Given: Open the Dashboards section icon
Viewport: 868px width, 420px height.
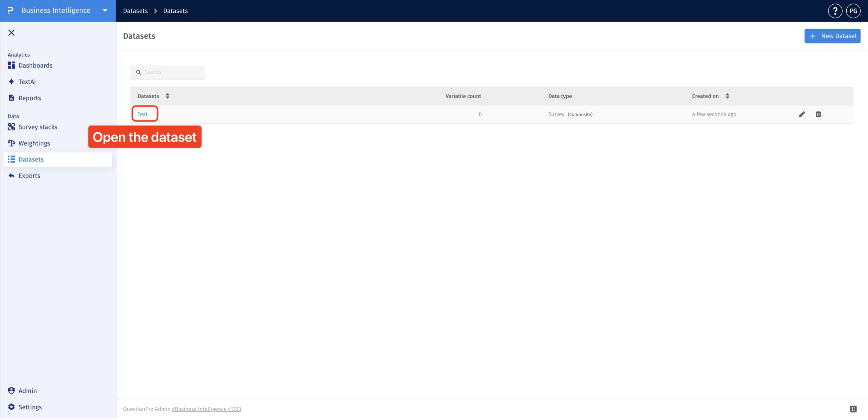Looking at the screenshot, I should [11, 65].
